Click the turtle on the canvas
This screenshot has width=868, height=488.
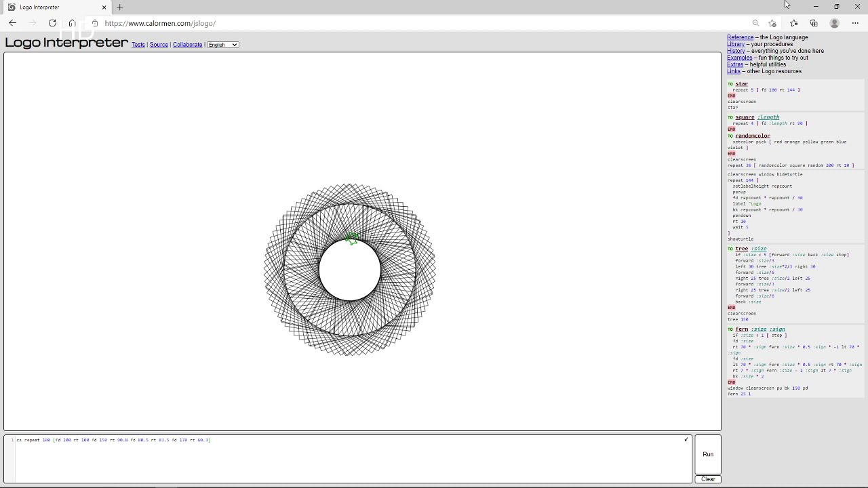pos(351,238)
